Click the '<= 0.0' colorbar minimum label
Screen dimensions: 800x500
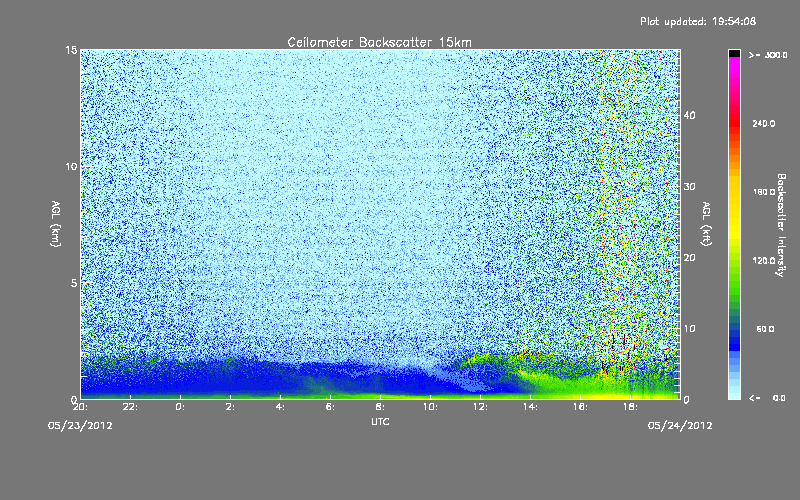[767, 398]
